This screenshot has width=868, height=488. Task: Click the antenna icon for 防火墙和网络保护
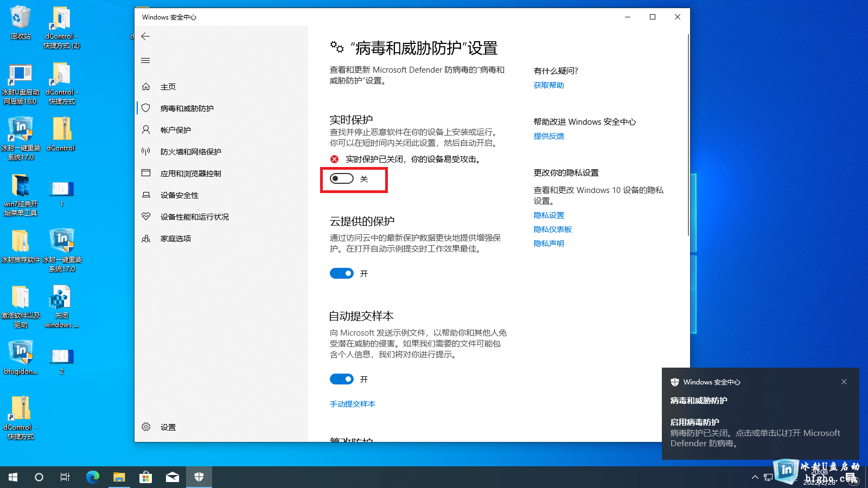(146, 152)
